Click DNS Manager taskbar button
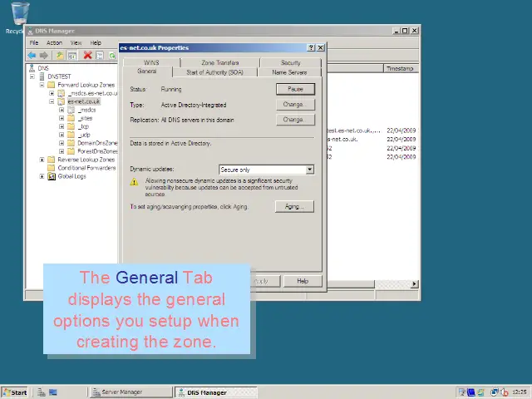 coord(216,392)
